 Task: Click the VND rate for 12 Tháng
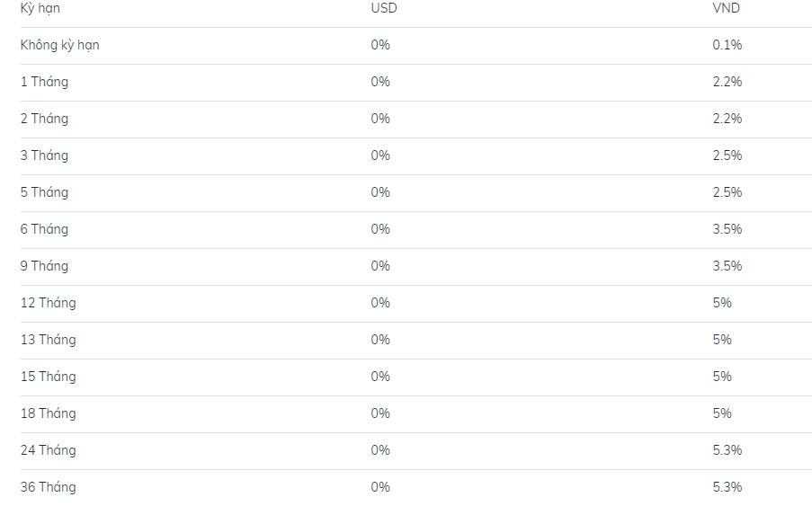(722, 303)
